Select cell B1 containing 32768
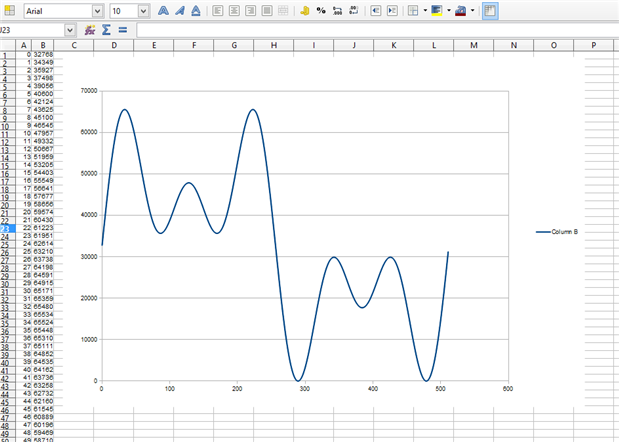 coord(43,54)
